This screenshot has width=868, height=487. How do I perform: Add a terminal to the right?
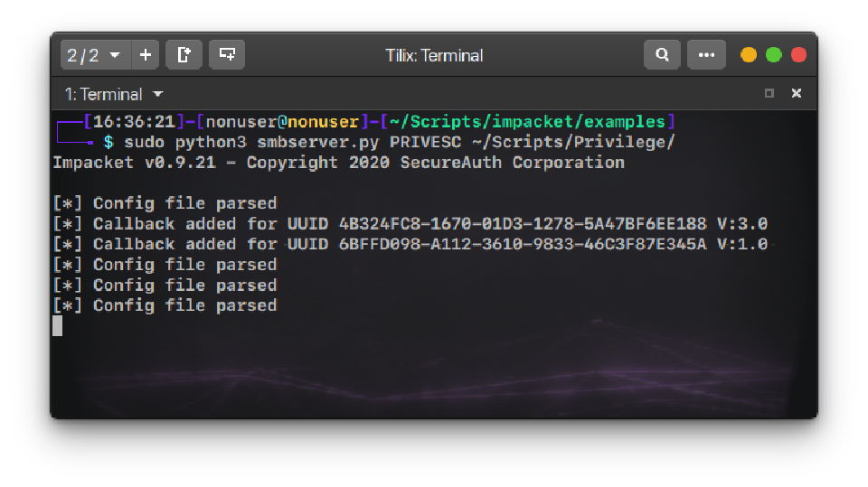coord(184,55)
